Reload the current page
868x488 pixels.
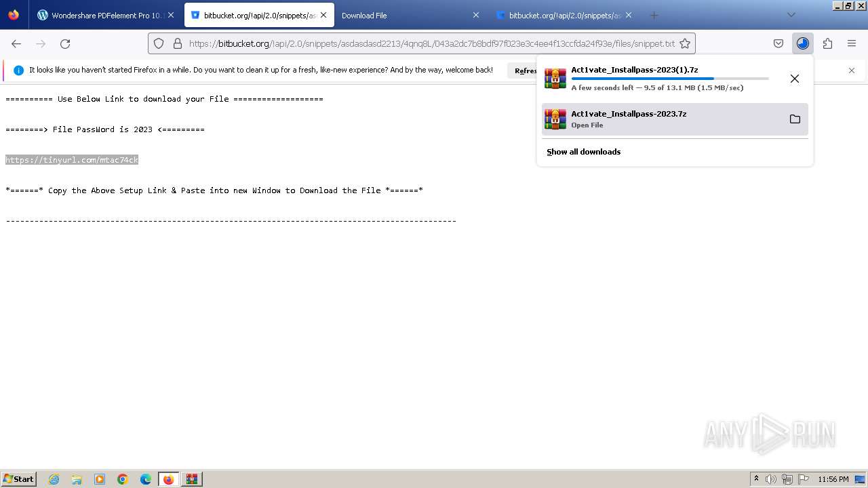tap(65, 43)
